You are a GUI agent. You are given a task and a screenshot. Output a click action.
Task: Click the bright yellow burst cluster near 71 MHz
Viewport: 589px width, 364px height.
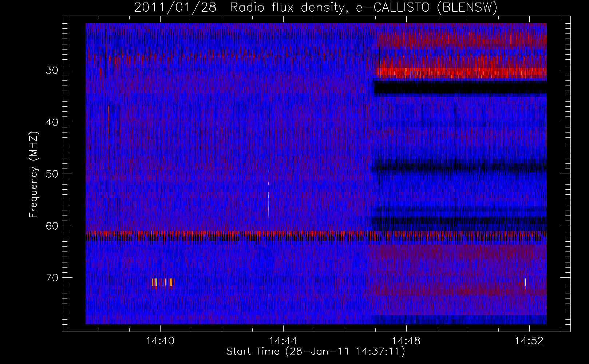point(163,283)
